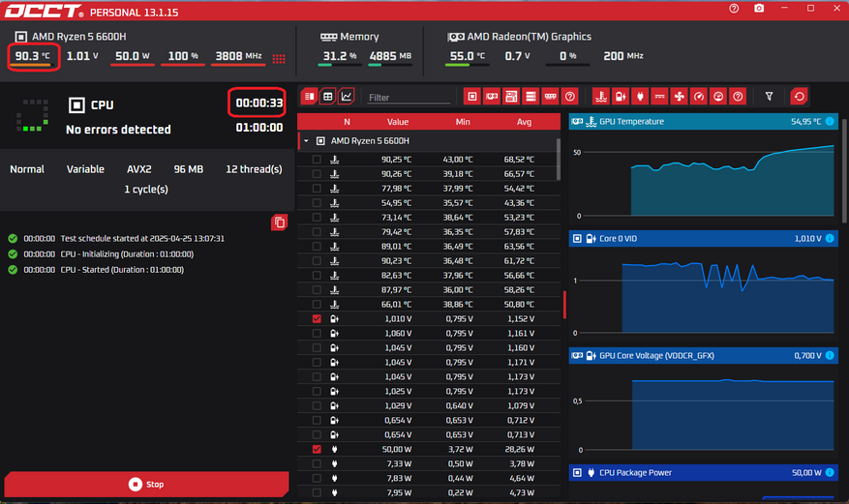The width and height of the screenshot is (849, 504).
Task: Tick the checkbox for the 54,95 °C row
Action: 317,203
